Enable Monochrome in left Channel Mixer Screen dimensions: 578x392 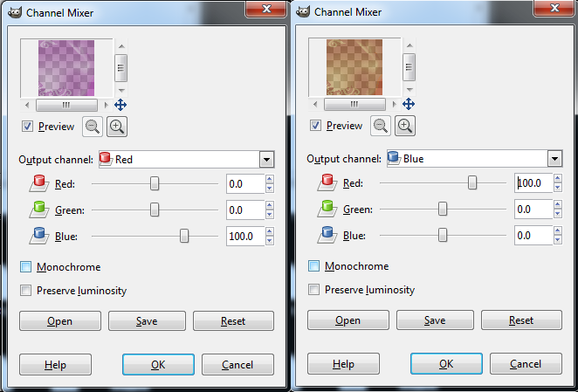click(x=26, y=267)
